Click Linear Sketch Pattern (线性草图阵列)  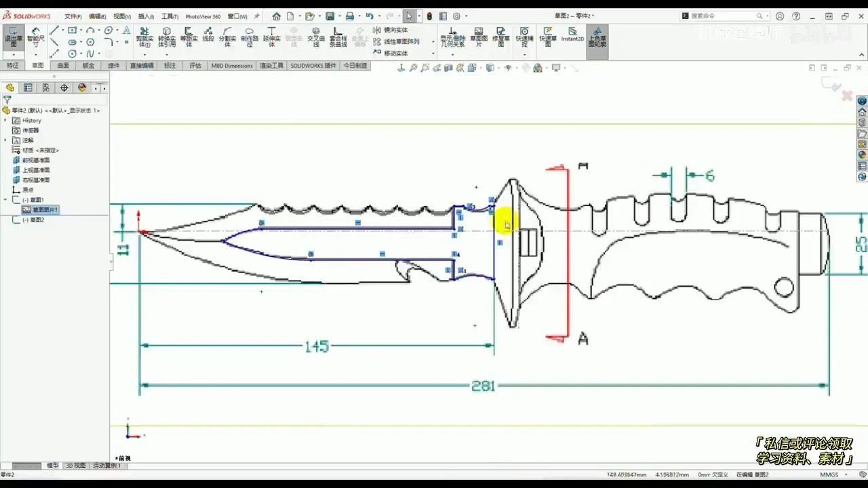[396, 41]
